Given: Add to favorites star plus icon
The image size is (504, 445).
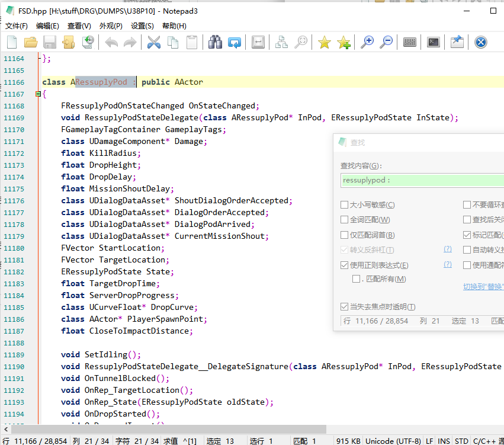Looking at the screenshot, I should point(344,42).
